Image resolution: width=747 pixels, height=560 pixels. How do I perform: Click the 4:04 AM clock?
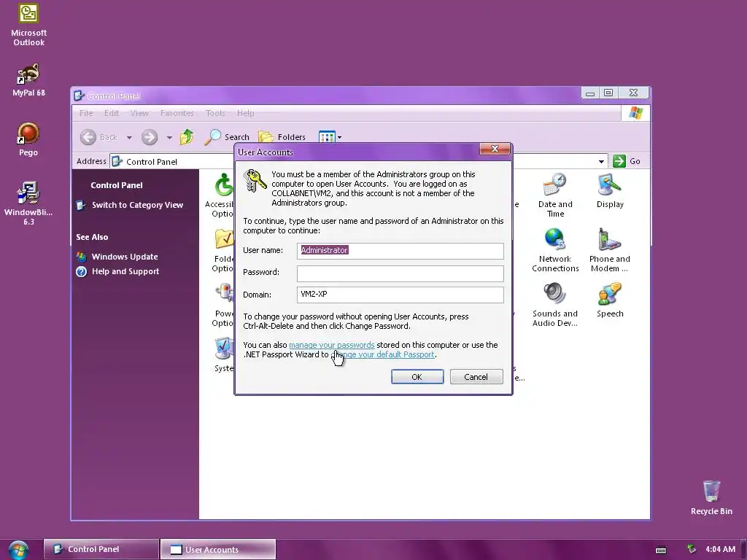point(720,550)
